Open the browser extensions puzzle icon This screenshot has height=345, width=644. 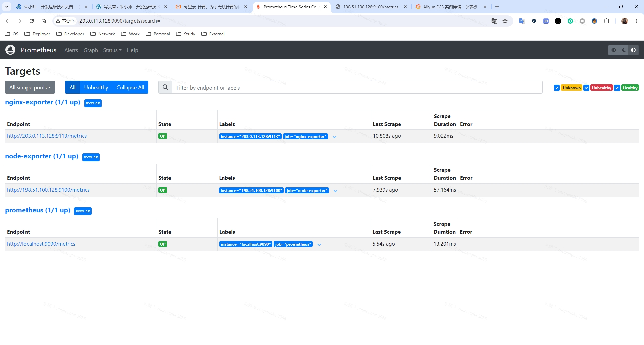coord(606,21)
